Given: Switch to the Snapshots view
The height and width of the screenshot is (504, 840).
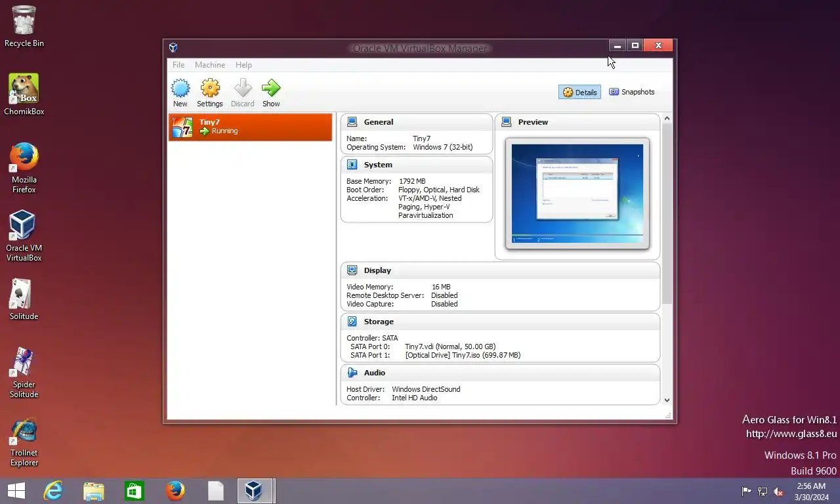Looking at the screenshot, I should point(631,92).
